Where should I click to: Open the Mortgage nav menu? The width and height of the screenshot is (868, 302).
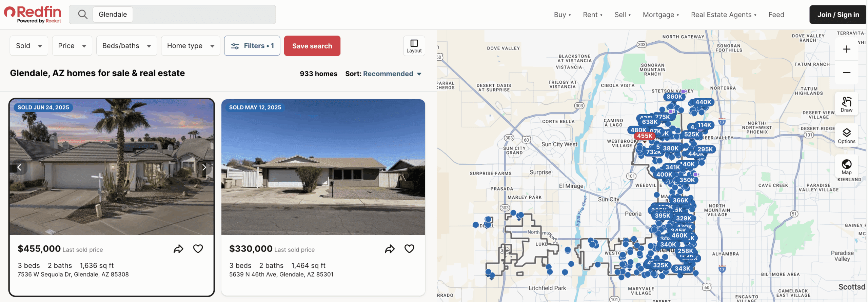(660, 15)
